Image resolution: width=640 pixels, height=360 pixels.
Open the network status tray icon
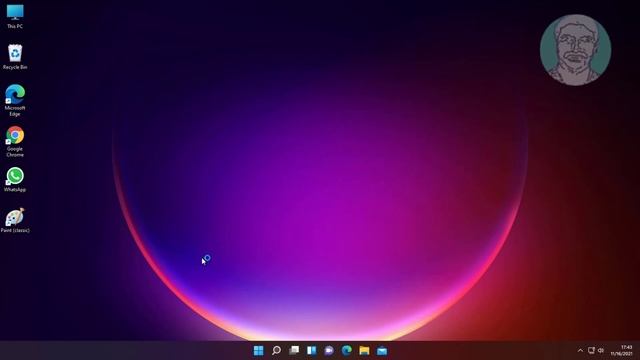pos(591,350)
